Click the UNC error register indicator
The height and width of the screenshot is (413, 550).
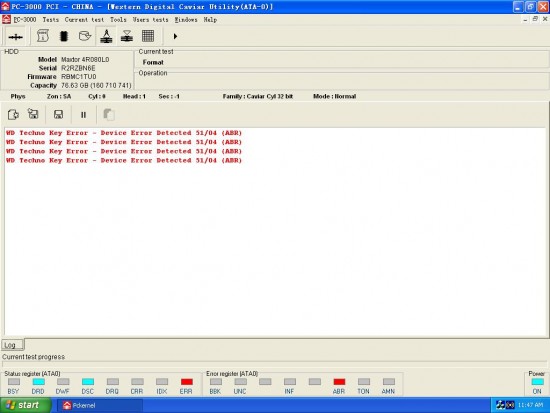point(241,381)
